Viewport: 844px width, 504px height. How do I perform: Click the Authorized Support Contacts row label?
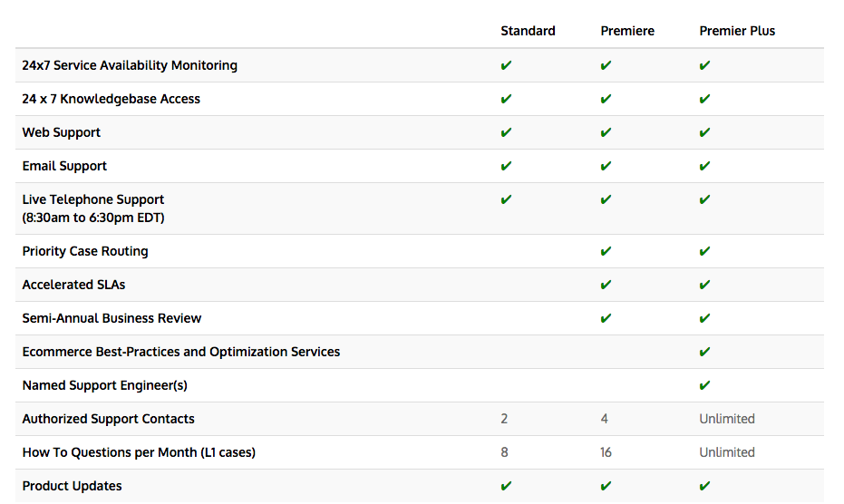[x=108, y=419]
